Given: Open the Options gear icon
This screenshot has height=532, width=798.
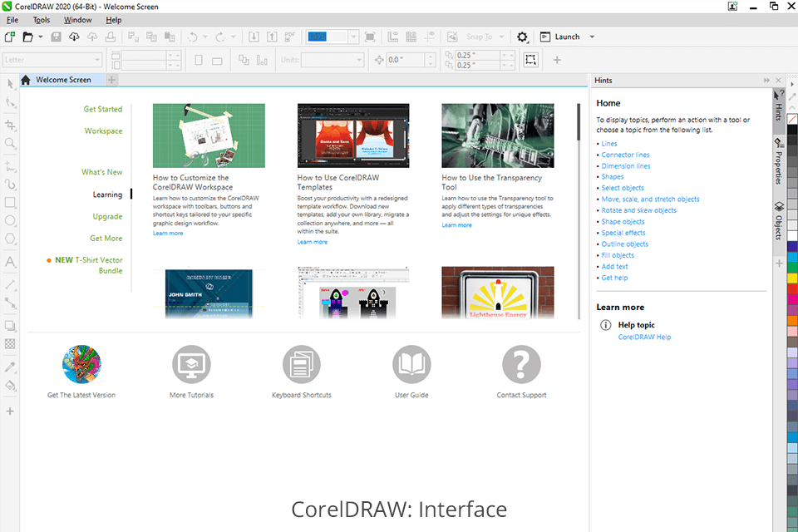Looking at the screenshot, I should coord(522,37).
